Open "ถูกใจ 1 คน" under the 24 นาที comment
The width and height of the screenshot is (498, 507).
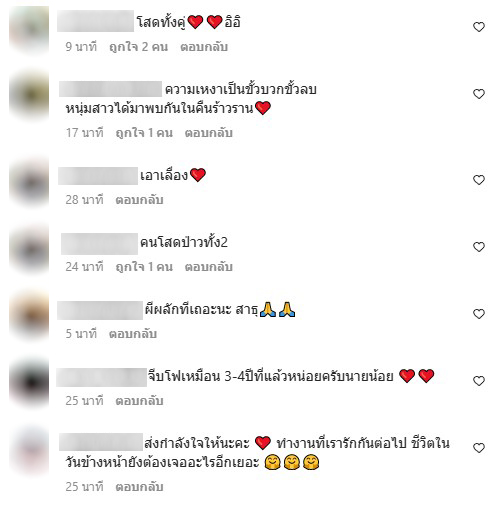(x=144, y=267)
